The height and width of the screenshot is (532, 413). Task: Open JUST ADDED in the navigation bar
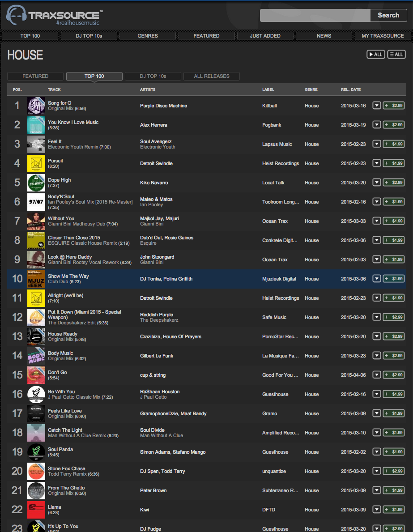(x=265, y=36)
